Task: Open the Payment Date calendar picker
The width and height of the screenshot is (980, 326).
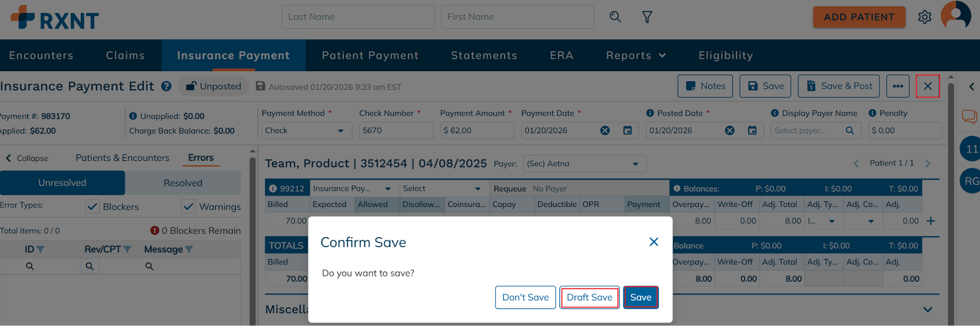Action: click(627, 130)
